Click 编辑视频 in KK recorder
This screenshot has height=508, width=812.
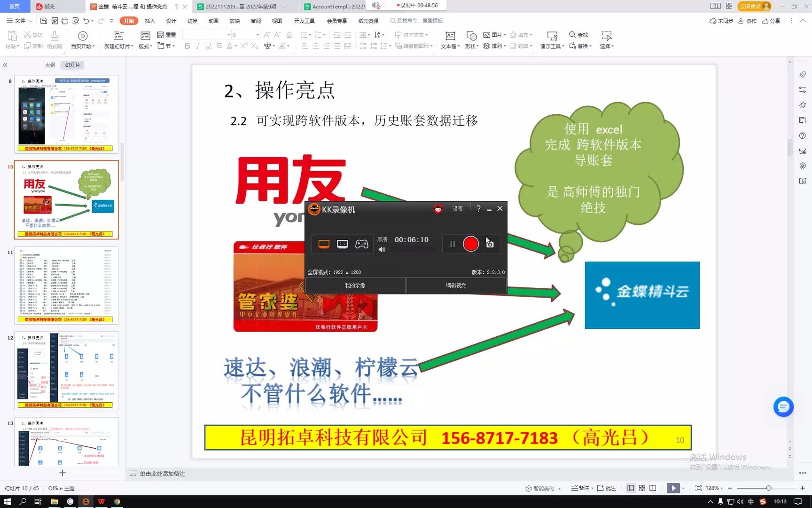pyautogui.click(x=456, y=285)
